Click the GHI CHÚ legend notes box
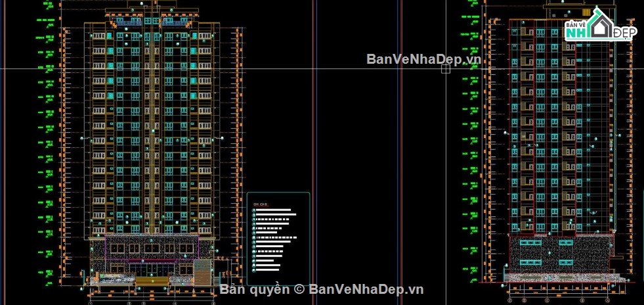 pyautogui.click(x=278, y=239)
